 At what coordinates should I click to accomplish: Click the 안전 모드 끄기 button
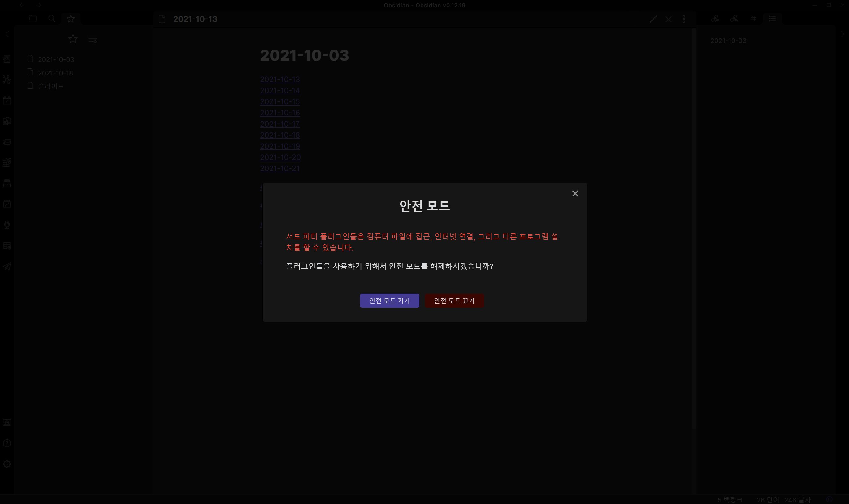point(454,300)
